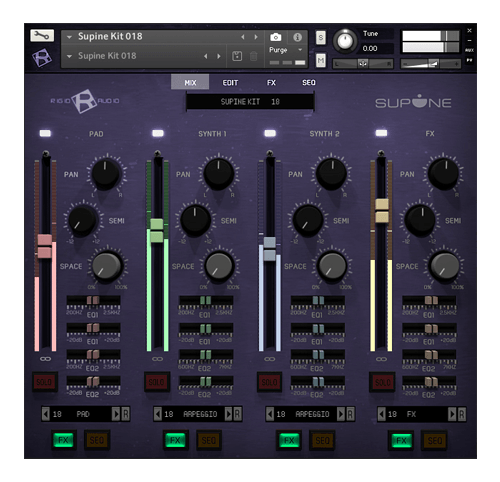500x482 pixels.
Task: Click the randomize R button for PAD
Action: click(125, 414)
